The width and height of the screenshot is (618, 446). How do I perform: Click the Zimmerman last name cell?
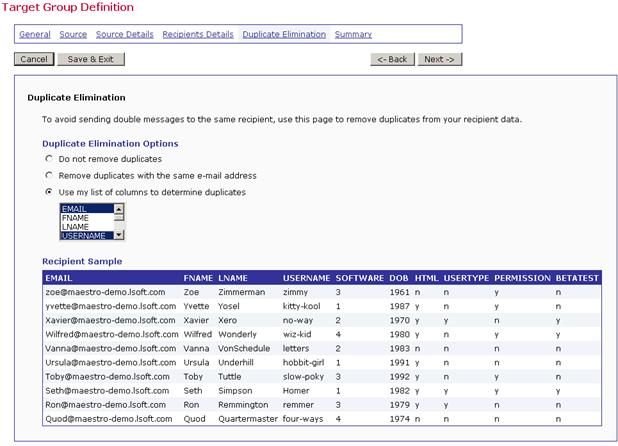[242, 292]
